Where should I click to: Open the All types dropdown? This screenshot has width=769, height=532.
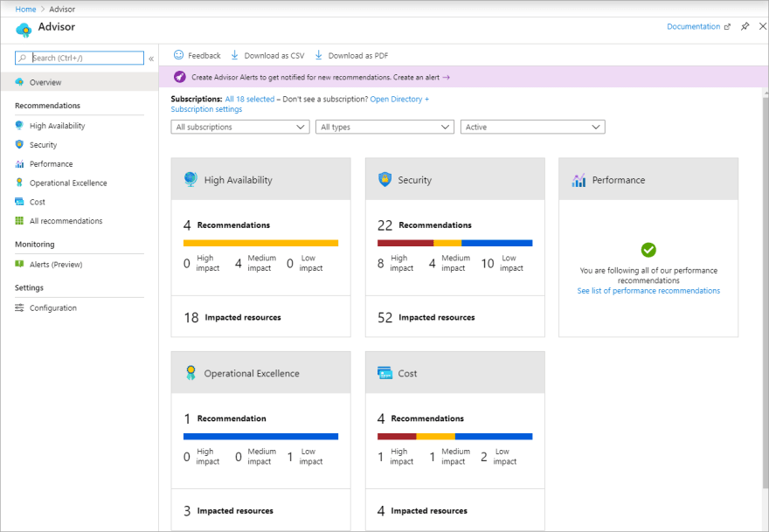pyautogui.click(x=385, y=127)
